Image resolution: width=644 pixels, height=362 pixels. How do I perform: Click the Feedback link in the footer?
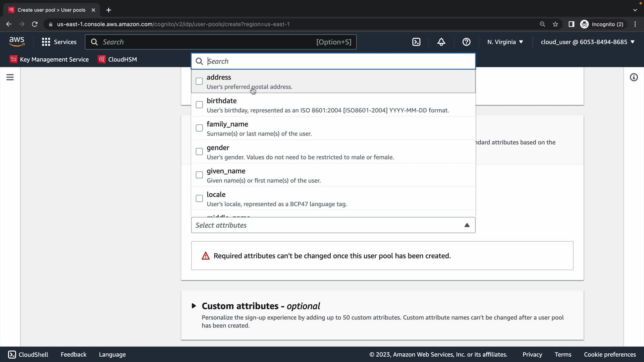tap(73, 354)
